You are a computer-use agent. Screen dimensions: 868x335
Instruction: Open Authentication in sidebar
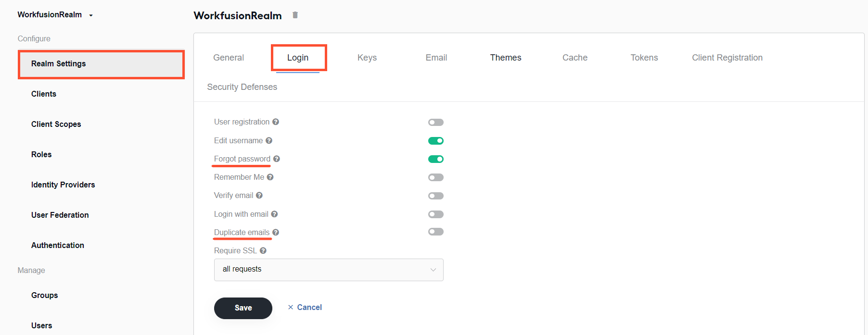[58, 246]
